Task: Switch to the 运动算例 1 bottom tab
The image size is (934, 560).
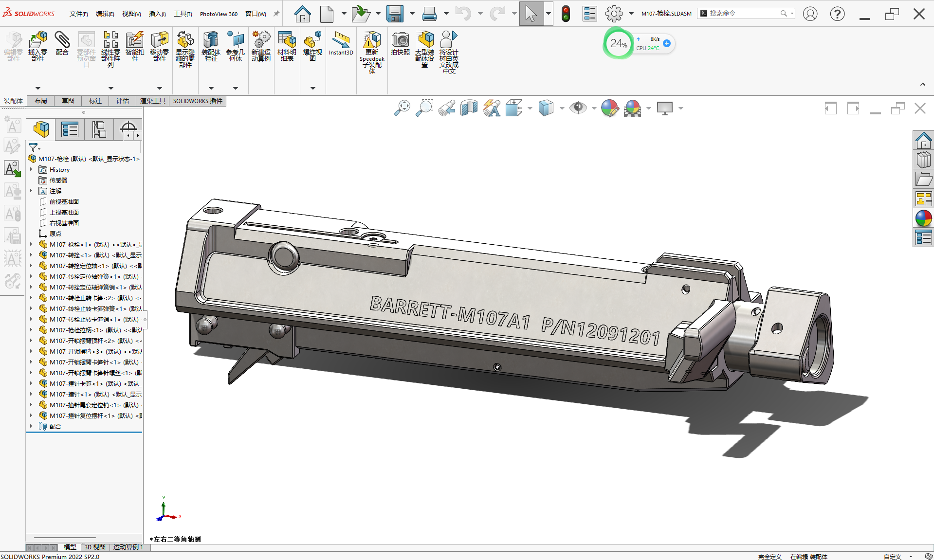Action: [128, 547]
